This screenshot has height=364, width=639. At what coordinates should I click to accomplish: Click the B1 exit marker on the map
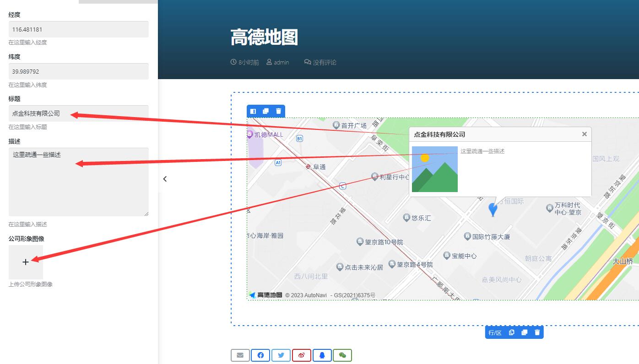(x=299, y=139)
